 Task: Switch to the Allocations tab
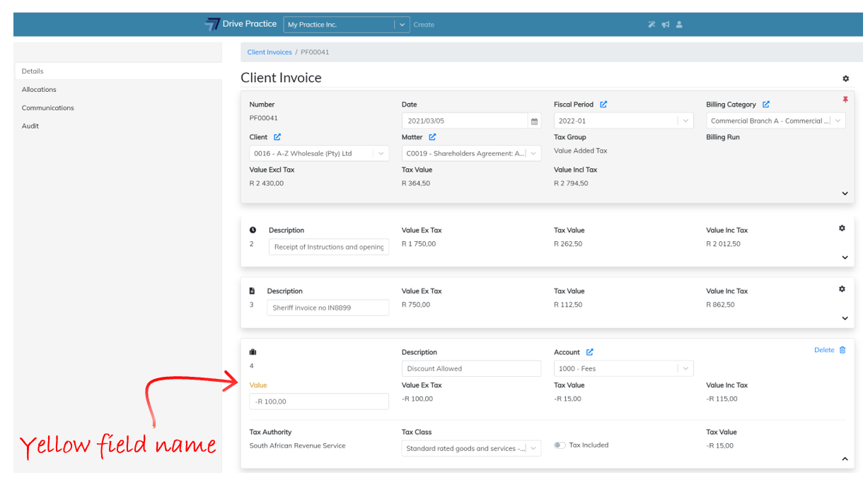click(39, 90)
